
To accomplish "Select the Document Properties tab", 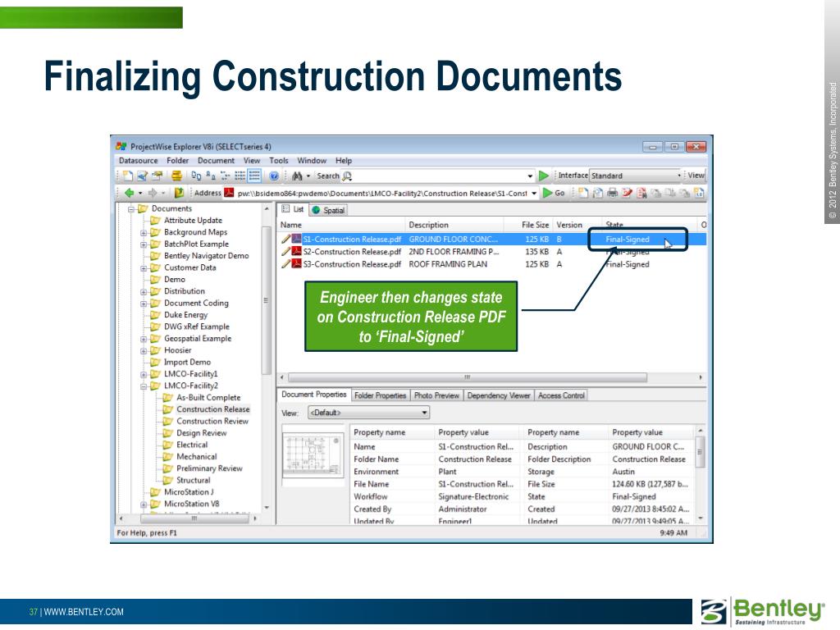I will pos(314,395).
